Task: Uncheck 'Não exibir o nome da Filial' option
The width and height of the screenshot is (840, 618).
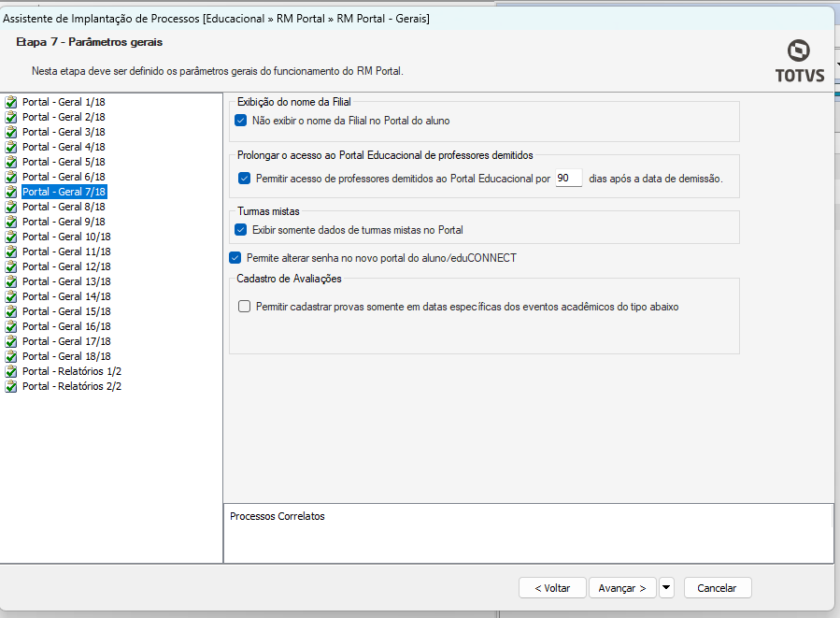Action: click(x=241, y=121)
